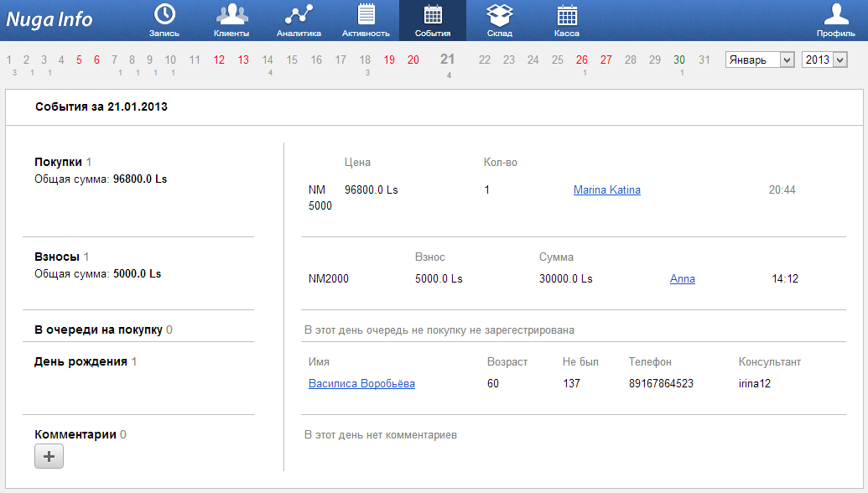Select day 26 in the date strip
The height and width of the screenshot is (493, 868).
click(582, 60)
